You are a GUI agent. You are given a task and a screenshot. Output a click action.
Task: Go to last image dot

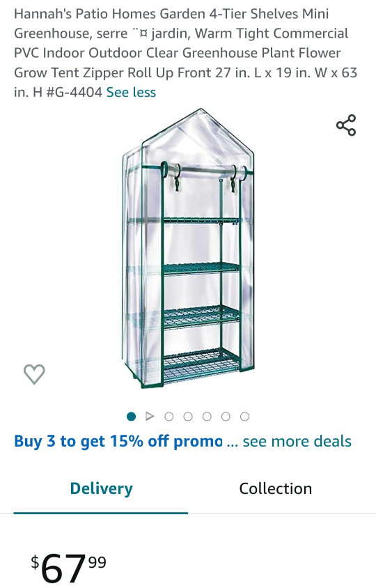pos(245,416)
